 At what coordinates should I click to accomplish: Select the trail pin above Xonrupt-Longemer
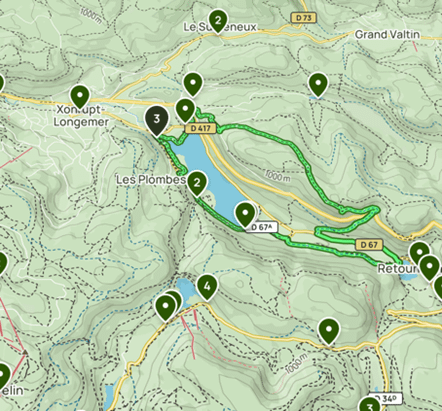pyautogui.click(x=80, y=97)
